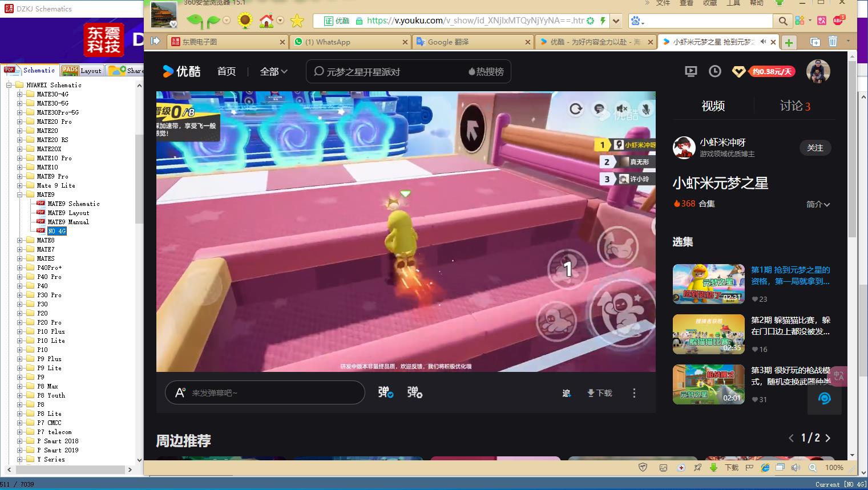Switch to the Google 翻译 tab
Screen dimensions: 868x490
click(473, 42)
